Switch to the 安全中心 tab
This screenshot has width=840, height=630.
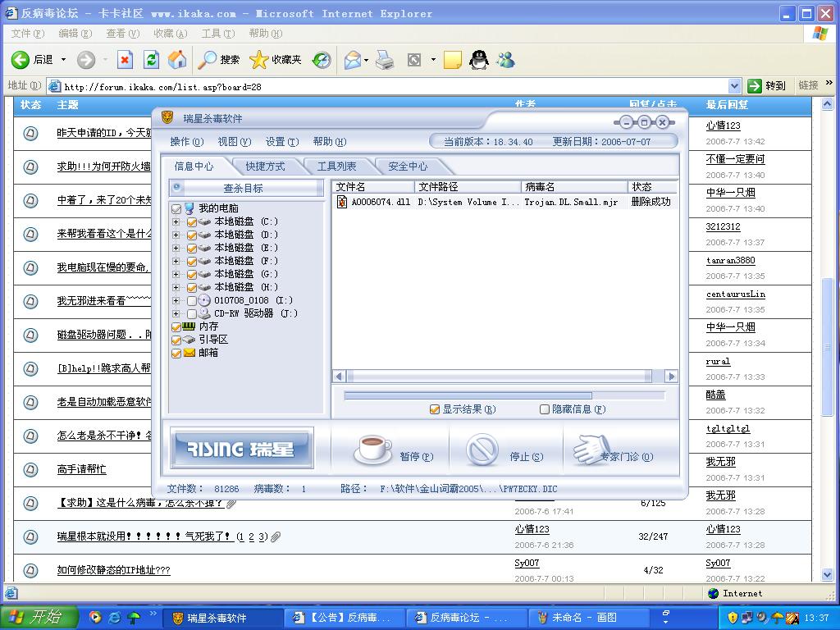[408, 166]
